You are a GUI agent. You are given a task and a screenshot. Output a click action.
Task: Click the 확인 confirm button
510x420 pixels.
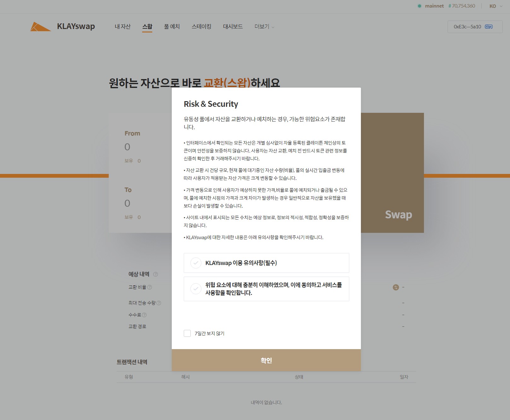[x=266, y=360]
